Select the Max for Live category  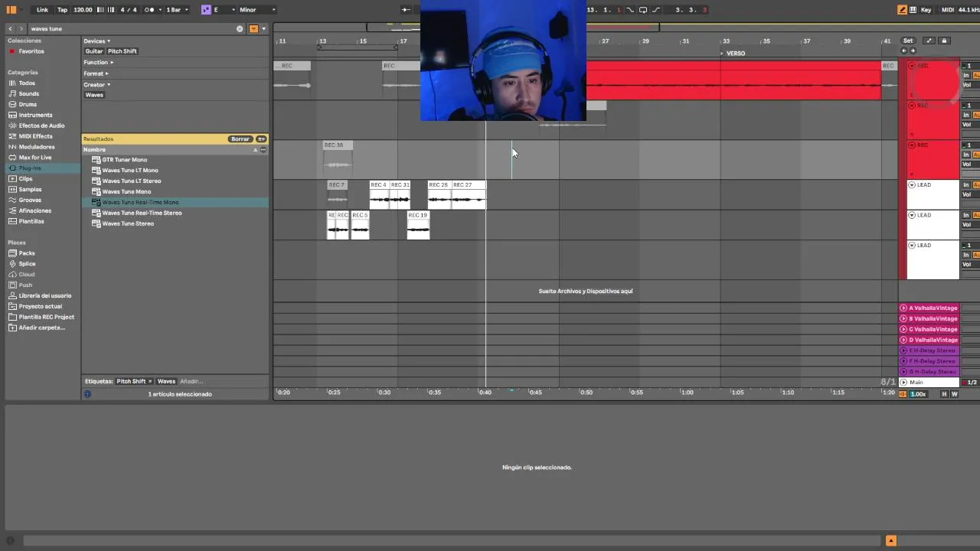pyautogui.click(x=35, y=158)
